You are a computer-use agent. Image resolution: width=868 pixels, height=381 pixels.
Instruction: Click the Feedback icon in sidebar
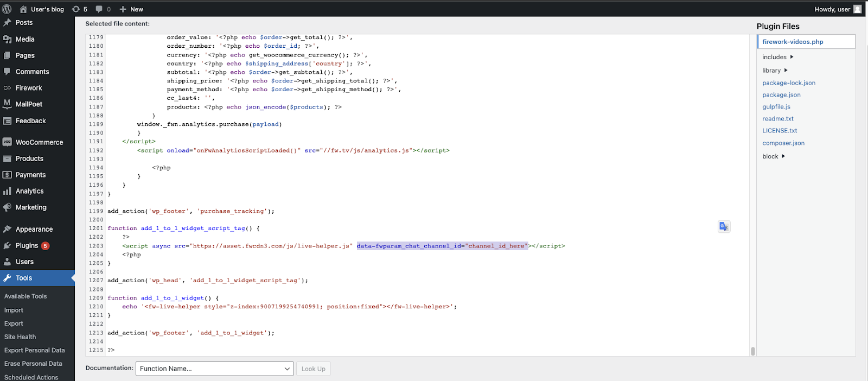pyautogui.click(x=7, y=121)
